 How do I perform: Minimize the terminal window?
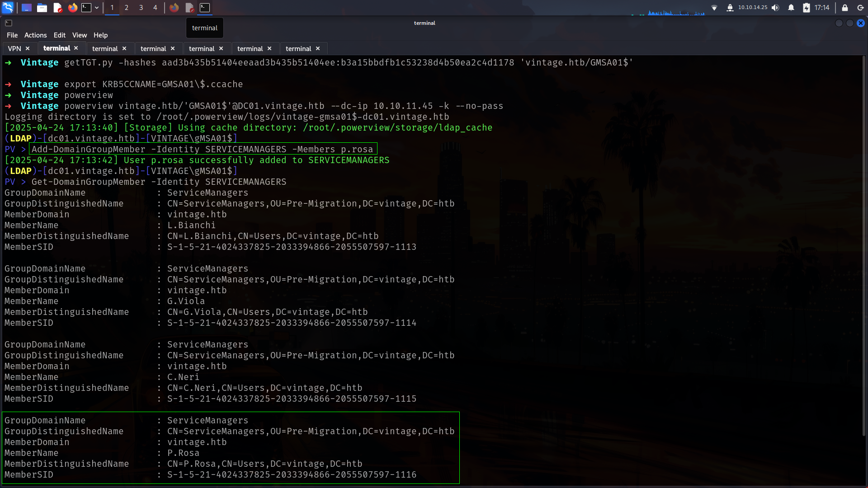click(839, 23)
